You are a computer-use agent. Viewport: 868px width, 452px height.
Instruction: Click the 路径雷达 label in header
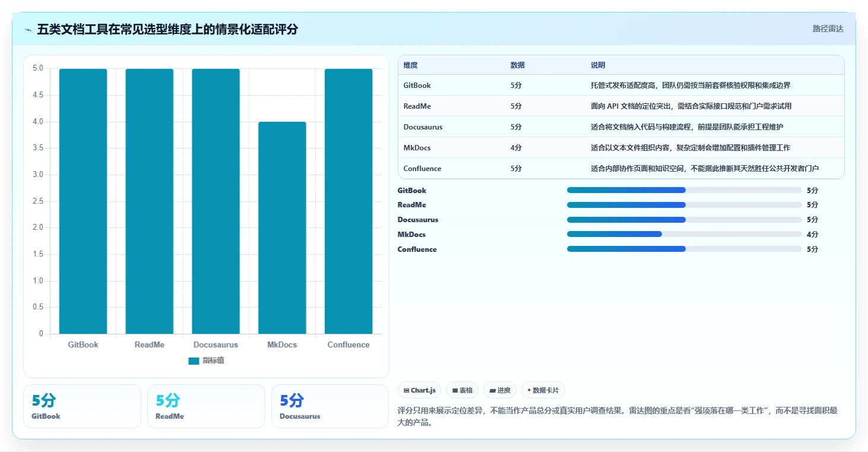coord(828,29)
